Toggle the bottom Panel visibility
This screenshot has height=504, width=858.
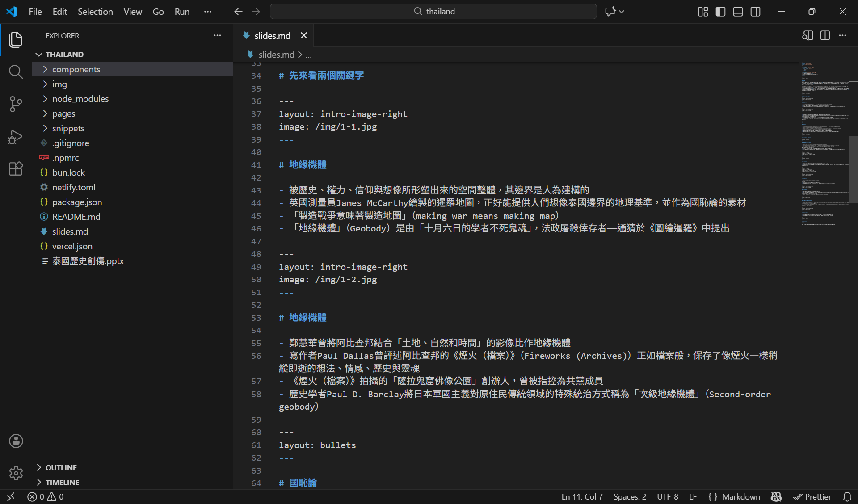738,12
